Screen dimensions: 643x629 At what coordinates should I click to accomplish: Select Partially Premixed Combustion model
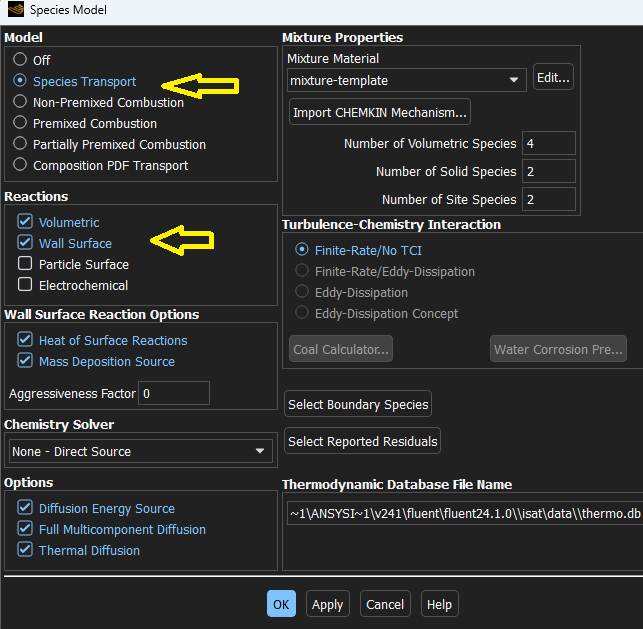[20, 144]
